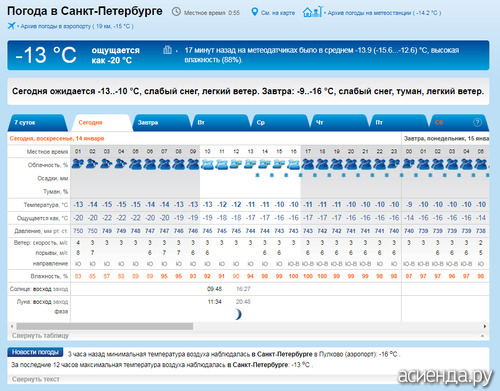Open the 7 суток forecast tab

coord(37,123)
